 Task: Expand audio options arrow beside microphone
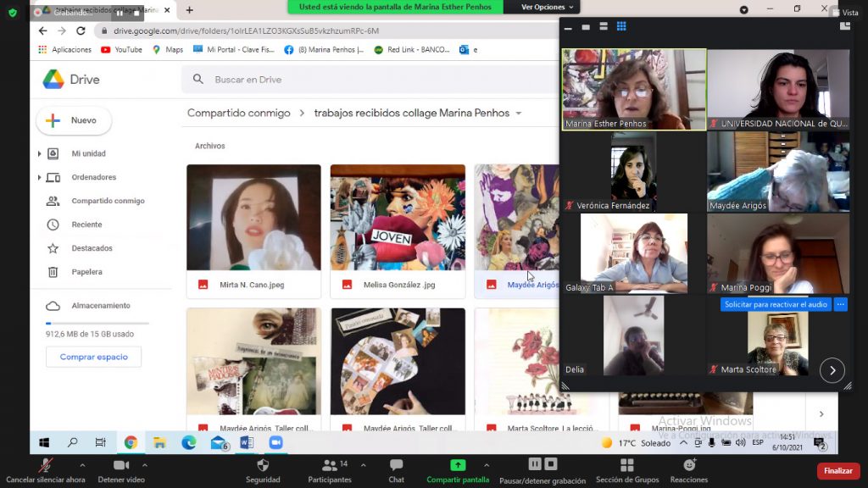82,465
